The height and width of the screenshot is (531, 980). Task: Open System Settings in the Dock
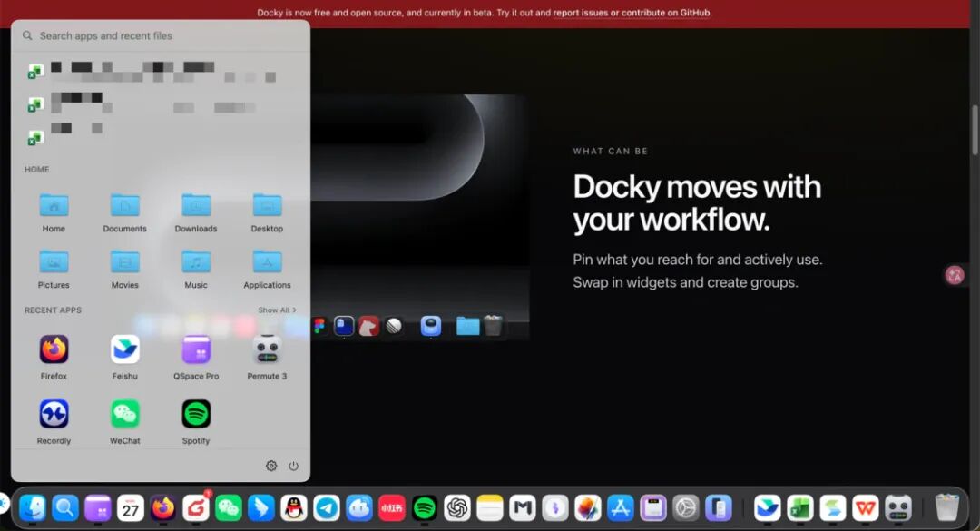click(x=686, y=508)
